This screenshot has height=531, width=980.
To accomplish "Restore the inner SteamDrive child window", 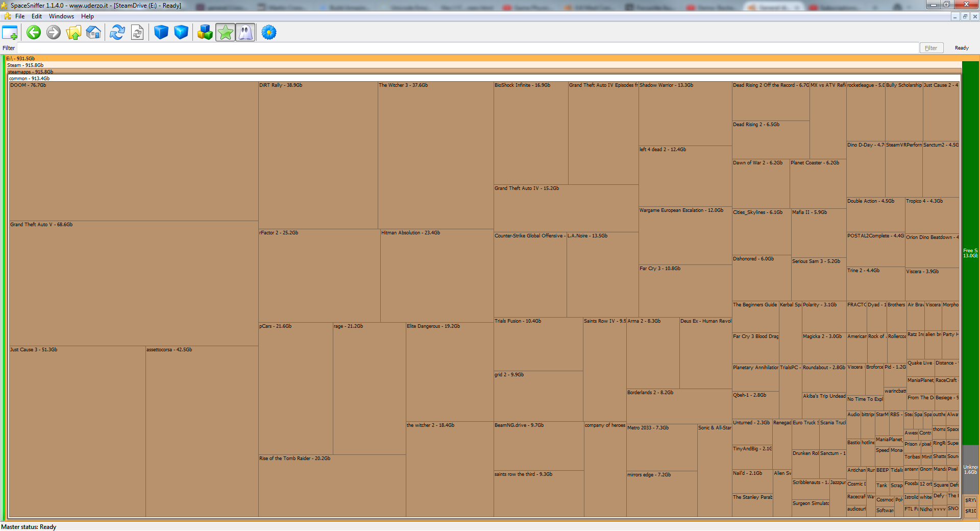I will 965,16.
